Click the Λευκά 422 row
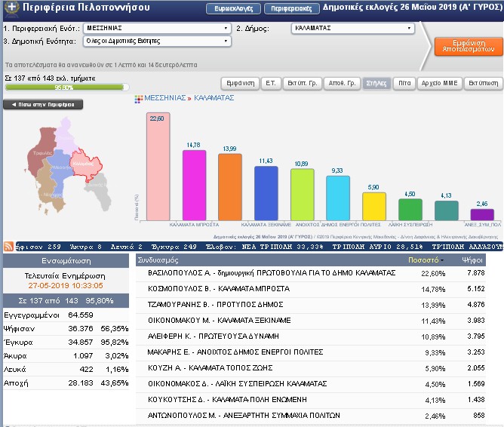Viewport: 504px width, 427px height. (66, 369)
